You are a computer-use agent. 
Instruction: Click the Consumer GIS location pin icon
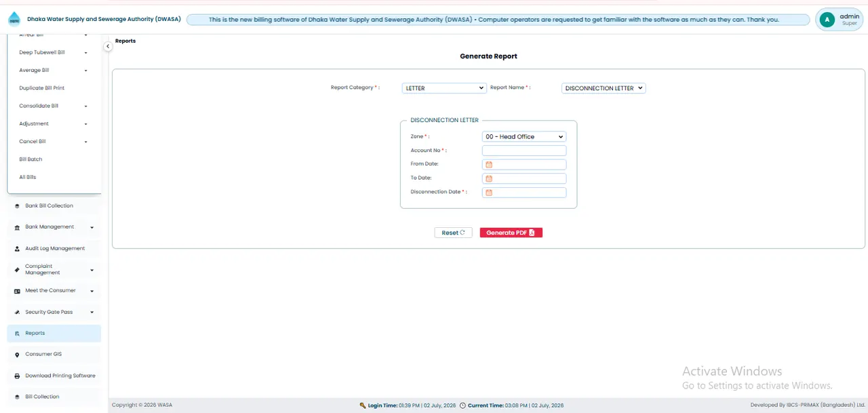coord(17,355)
